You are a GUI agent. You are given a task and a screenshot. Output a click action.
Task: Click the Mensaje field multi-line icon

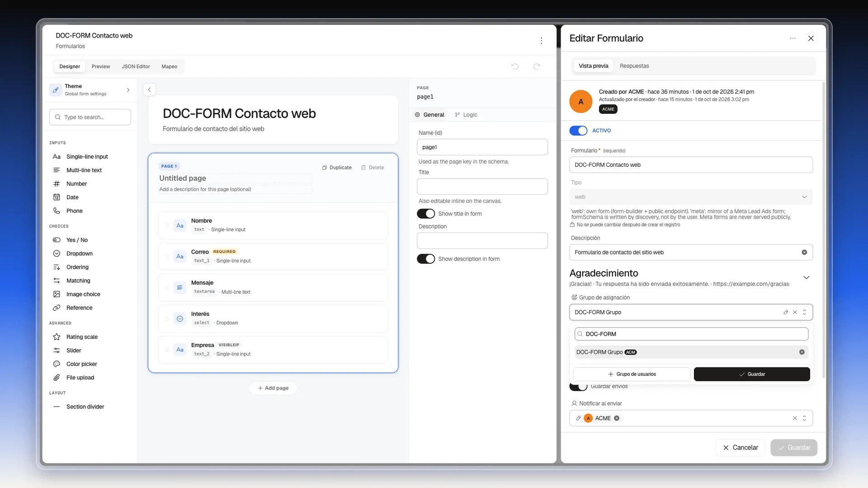[180, 287]
